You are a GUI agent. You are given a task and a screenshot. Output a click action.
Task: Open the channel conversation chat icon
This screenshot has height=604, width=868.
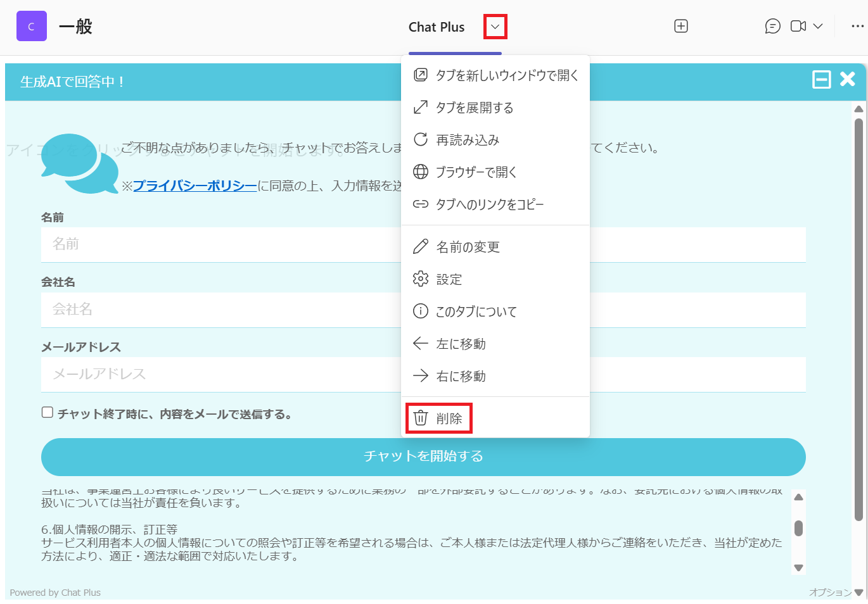click(772, 26)
